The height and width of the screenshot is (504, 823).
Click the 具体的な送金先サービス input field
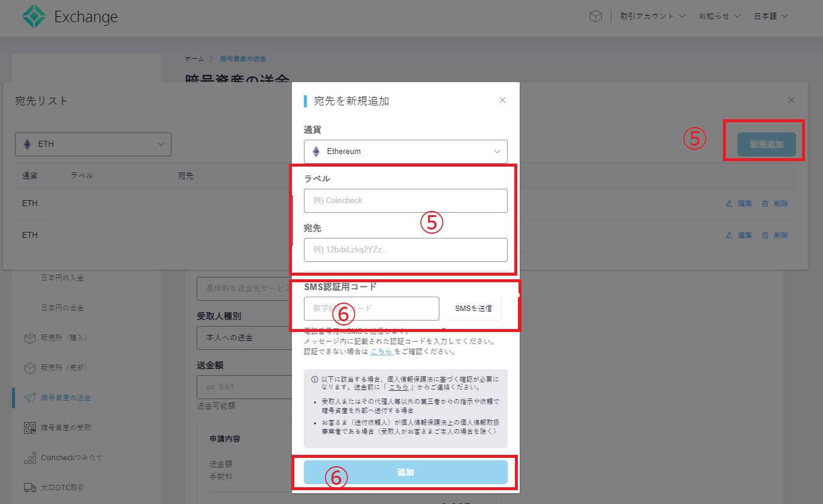point(244,288)
